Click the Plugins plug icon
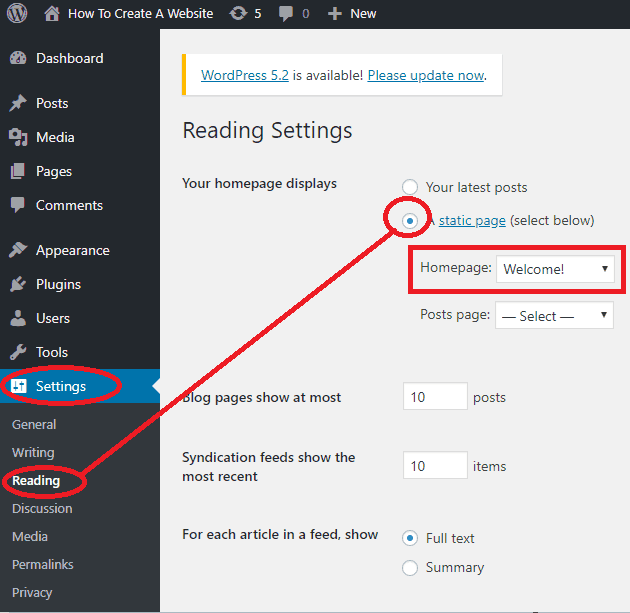 pos(18,284)
